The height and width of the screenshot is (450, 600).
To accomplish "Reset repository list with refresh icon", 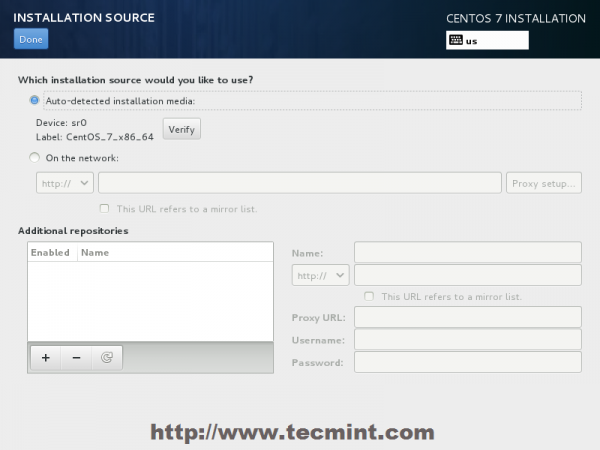I will tap(107, 358).
